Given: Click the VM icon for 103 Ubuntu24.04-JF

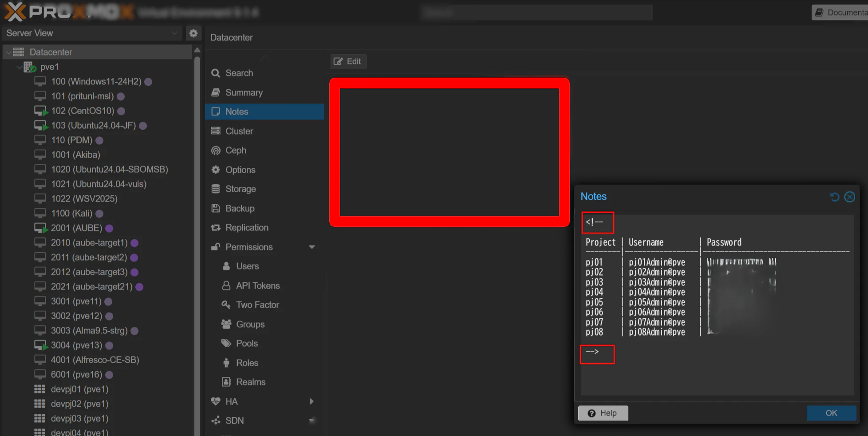Looking at the screenshot, I should (x=41, y=125).
